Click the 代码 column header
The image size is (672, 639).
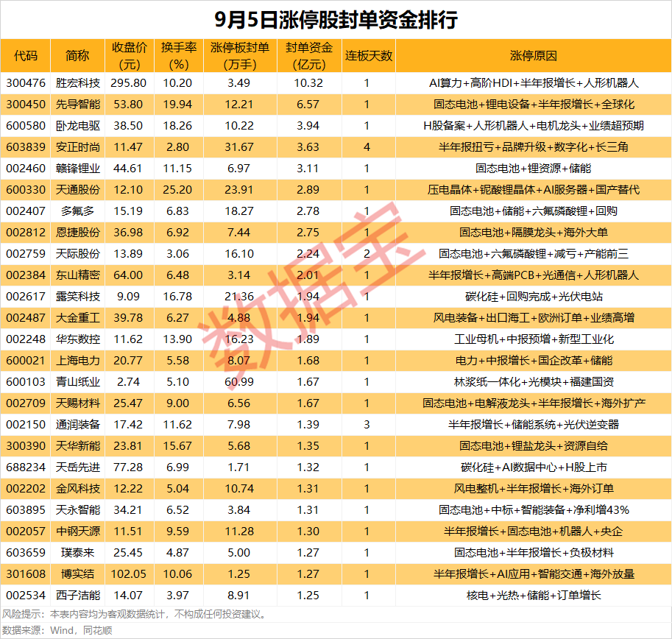coord(26,56)
